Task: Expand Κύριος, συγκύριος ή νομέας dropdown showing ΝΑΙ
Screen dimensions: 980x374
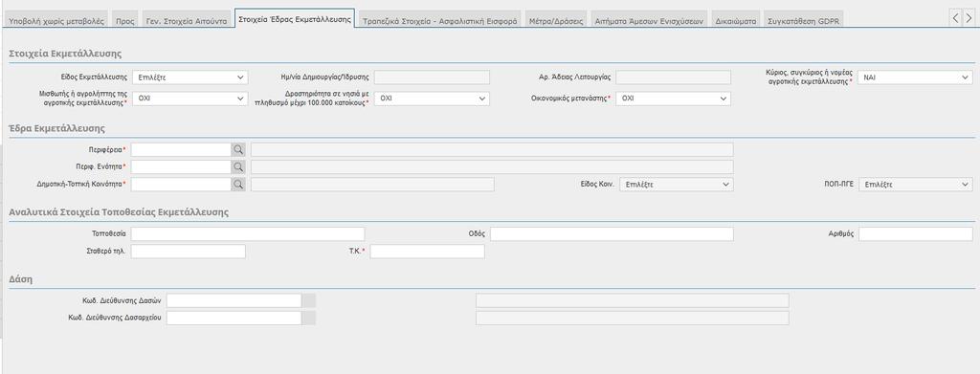Action: point(914,77)
